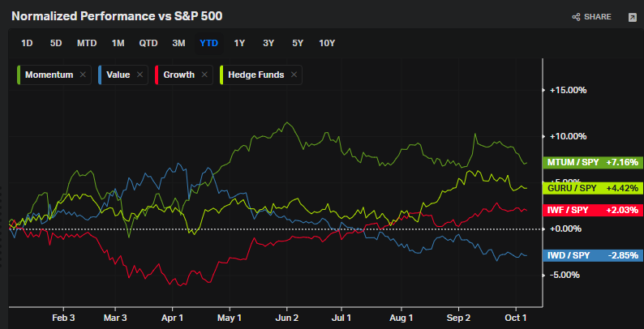Click the Jun 2 date label
This screenshot has height=329, width=644.
pos(287,318)
